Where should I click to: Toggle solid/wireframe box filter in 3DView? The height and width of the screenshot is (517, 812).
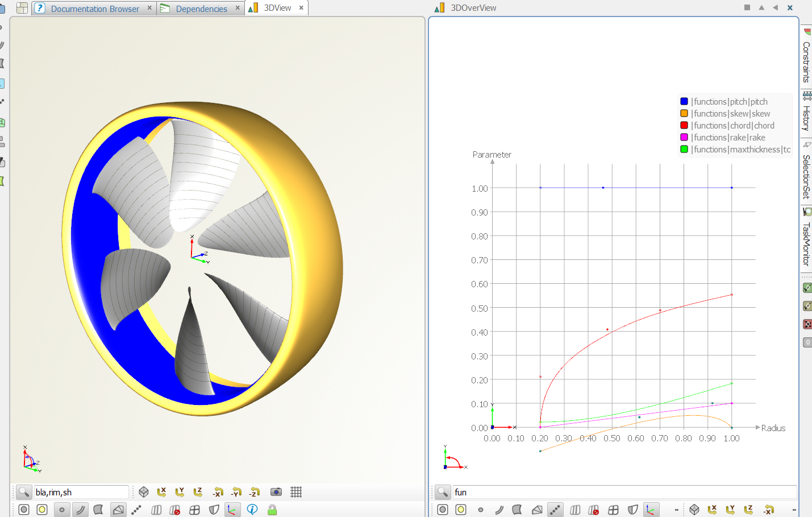point(118,510)
